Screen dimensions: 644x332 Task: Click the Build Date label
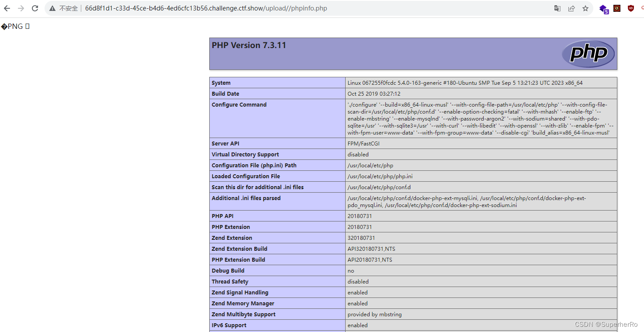225,94
